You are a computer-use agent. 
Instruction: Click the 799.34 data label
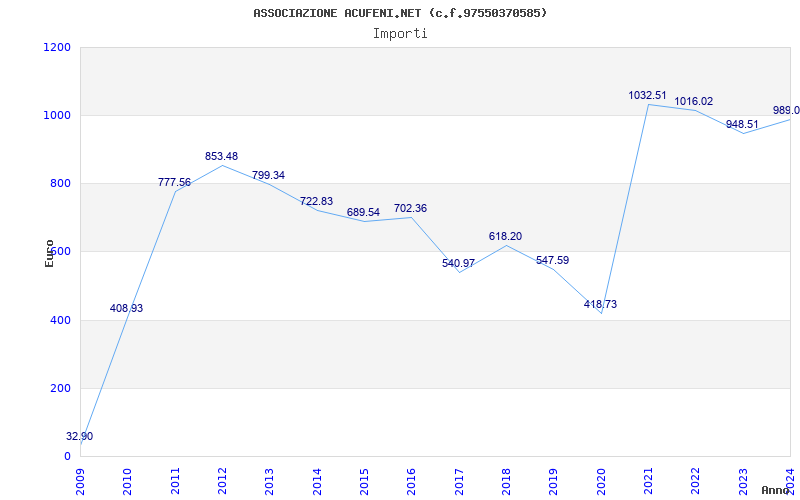pos(268,175)
